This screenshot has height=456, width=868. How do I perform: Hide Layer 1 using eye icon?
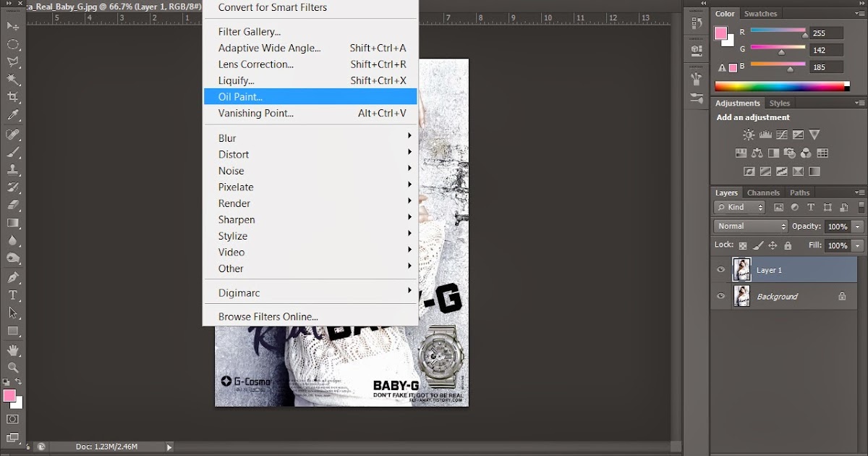[720, 270]
